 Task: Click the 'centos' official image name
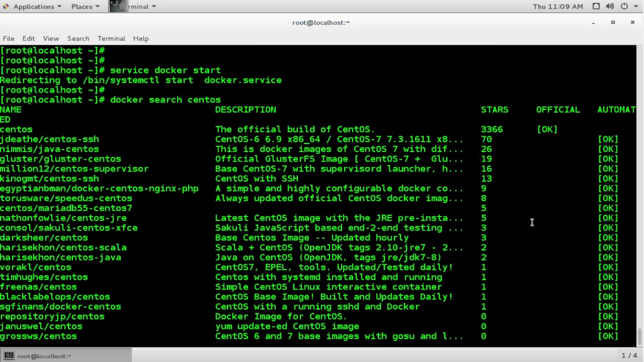point(16,129)
